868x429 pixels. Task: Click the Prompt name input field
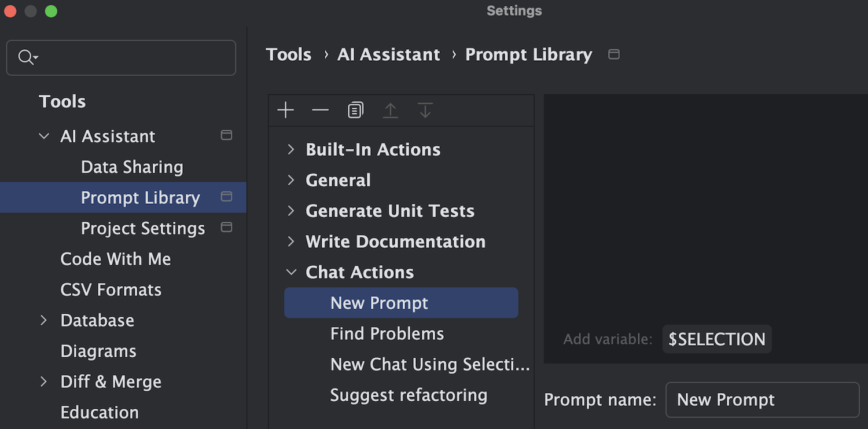pyautogui.click(x=762, y=399)
